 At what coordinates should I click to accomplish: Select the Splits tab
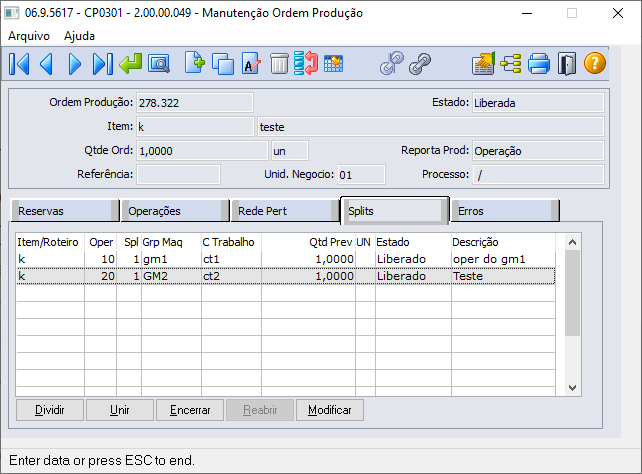point(395,210)
